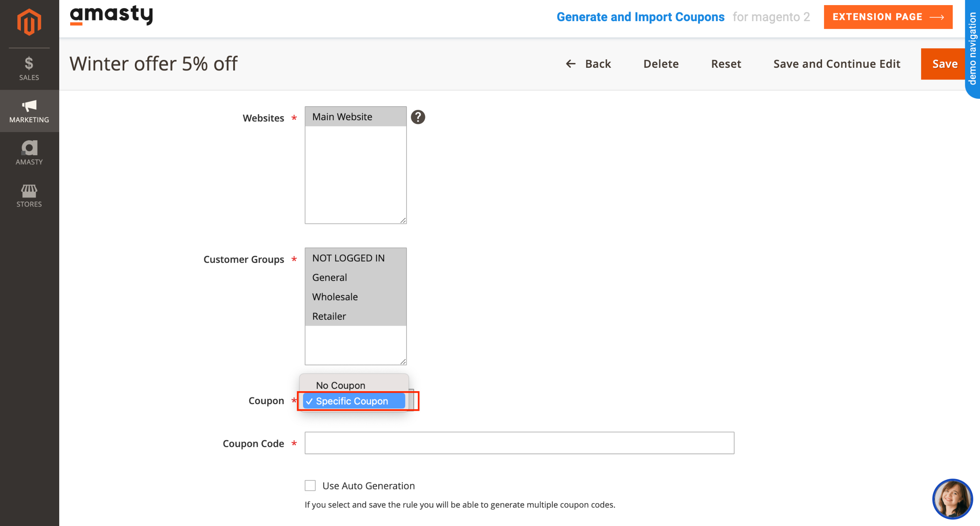This screenshot has width=980, height=526.
Task: Click Save and Continue Edit
Action: (837, 64)
